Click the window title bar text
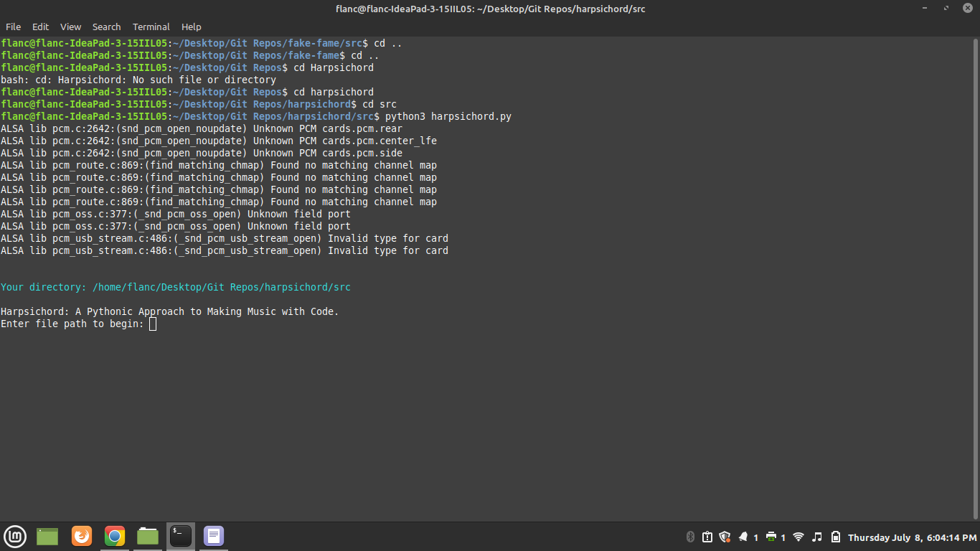 [x=490, y=9]
